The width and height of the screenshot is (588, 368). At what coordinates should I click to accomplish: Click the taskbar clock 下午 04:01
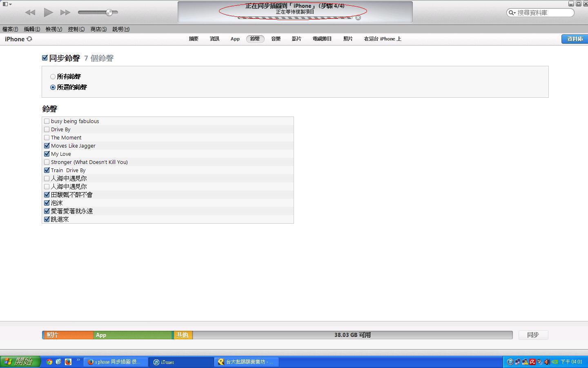[571, 362]
